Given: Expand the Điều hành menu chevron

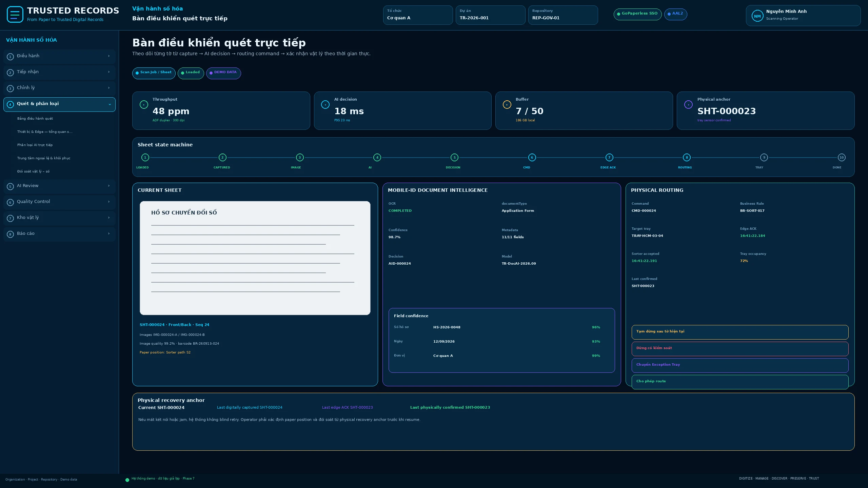Looking at the screenshot, I should pos(109,56).
